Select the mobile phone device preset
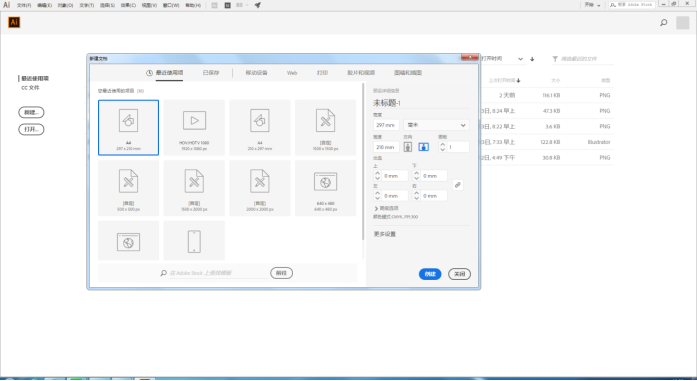Image resolution: width=697 pixels, height=381 pixels. coord(194,241)
